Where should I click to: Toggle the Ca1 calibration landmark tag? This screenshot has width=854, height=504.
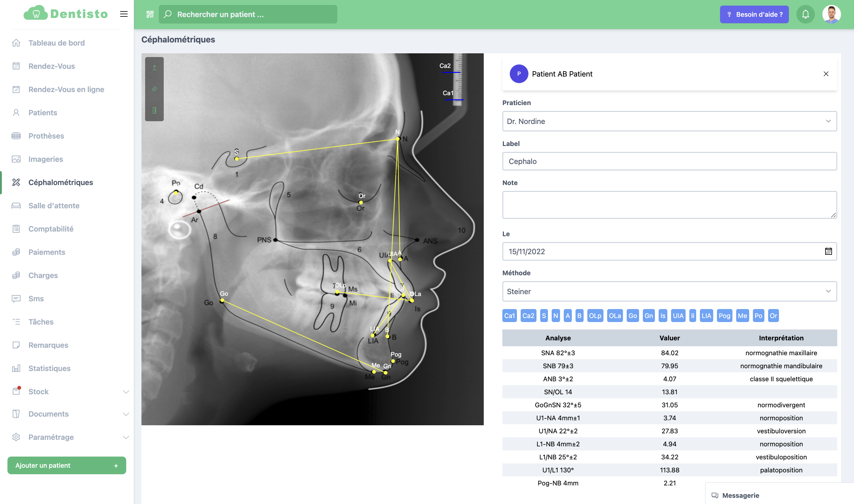[509, 316]
